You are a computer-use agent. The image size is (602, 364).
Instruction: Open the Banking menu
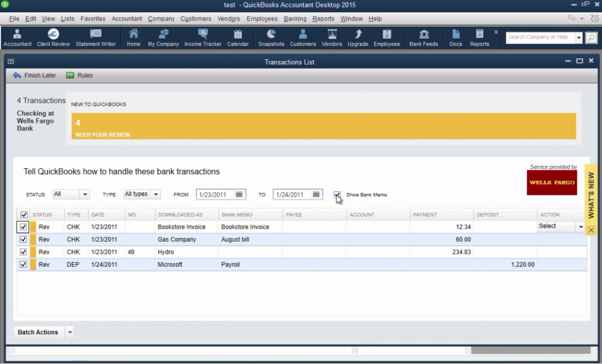(x=295, y=18)
